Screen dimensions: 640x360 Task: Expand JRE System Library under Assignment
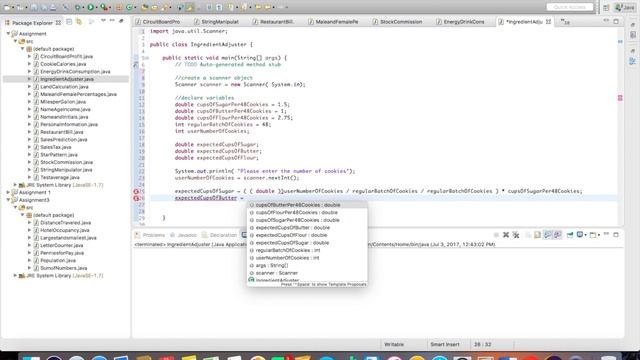16,185
